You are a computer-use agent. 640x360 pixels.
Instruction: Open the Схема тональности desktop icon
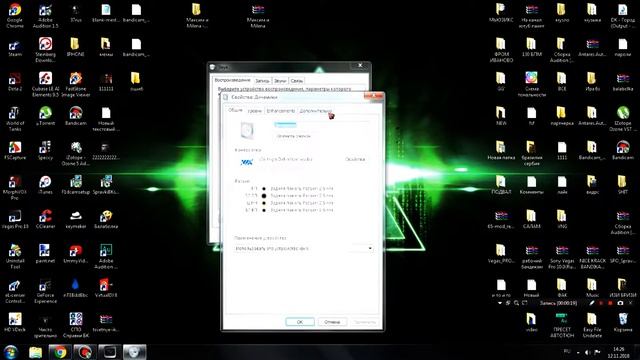coord(531,84)
